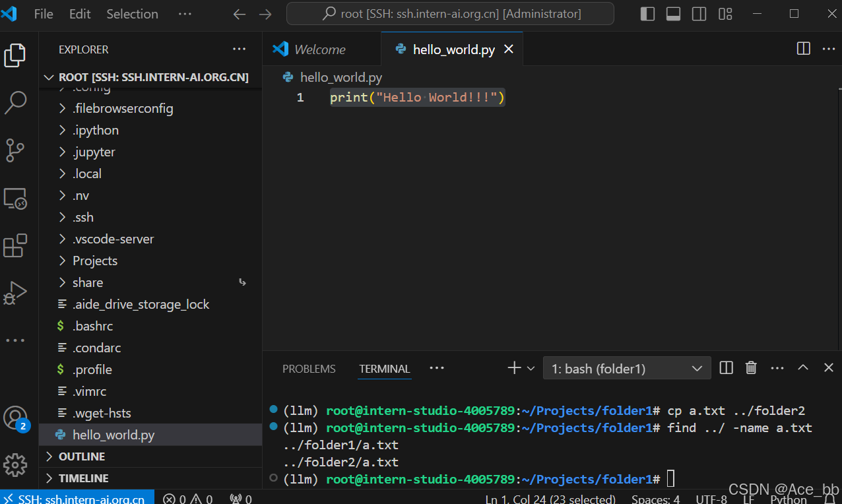Expand the .ssh folder
Image resolution: width=842 pixels, height=504 pixels.
pos(150,217)
